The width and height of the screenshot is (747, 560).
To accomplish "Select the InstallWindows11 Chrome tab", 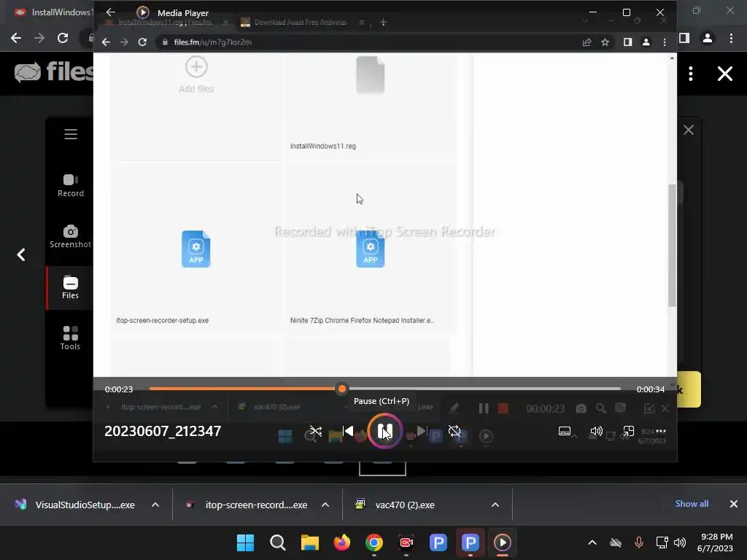I will point(53,12).
